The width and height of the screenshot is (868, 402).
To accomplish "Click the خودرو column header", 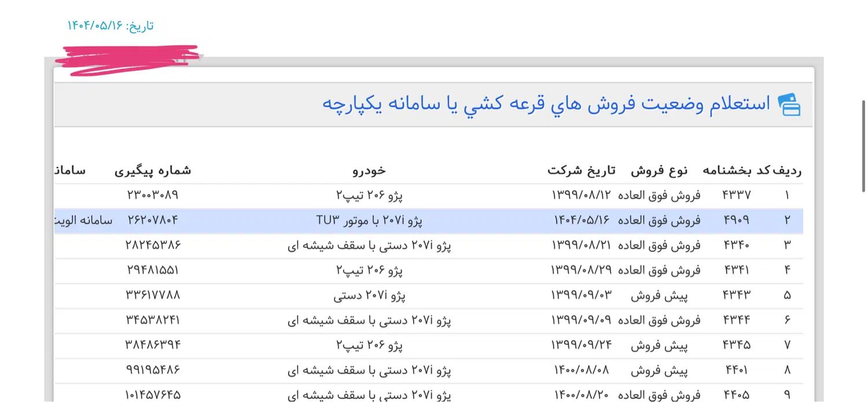I will pos(369,171).
